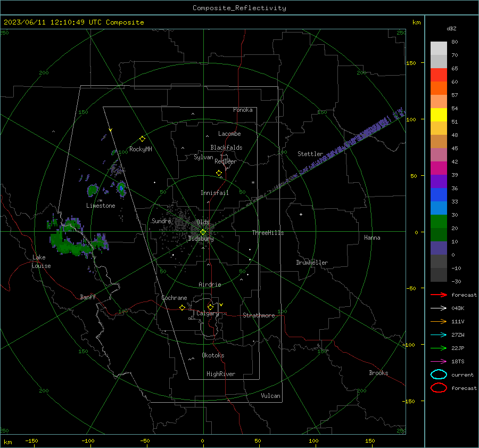The image size is (479, 448).
Task: Select the Lacombe label
Action: 229,134
